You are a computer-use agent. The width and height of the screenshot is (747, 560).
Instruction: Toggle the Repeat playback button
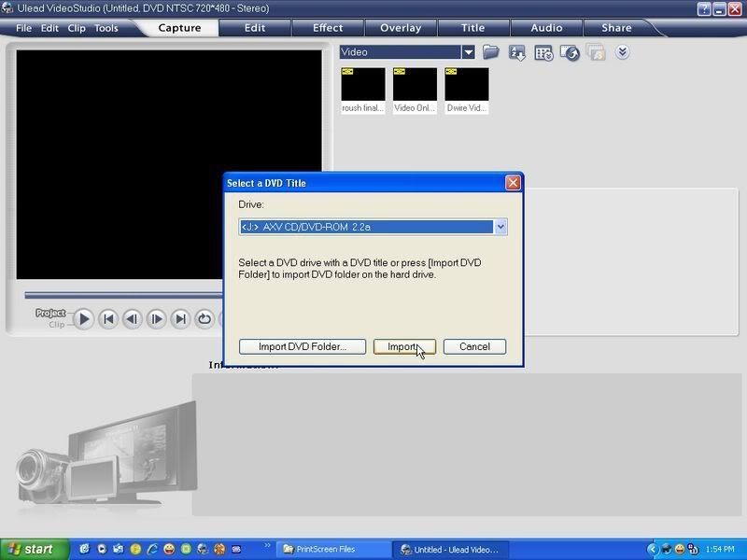click(204, 319)
